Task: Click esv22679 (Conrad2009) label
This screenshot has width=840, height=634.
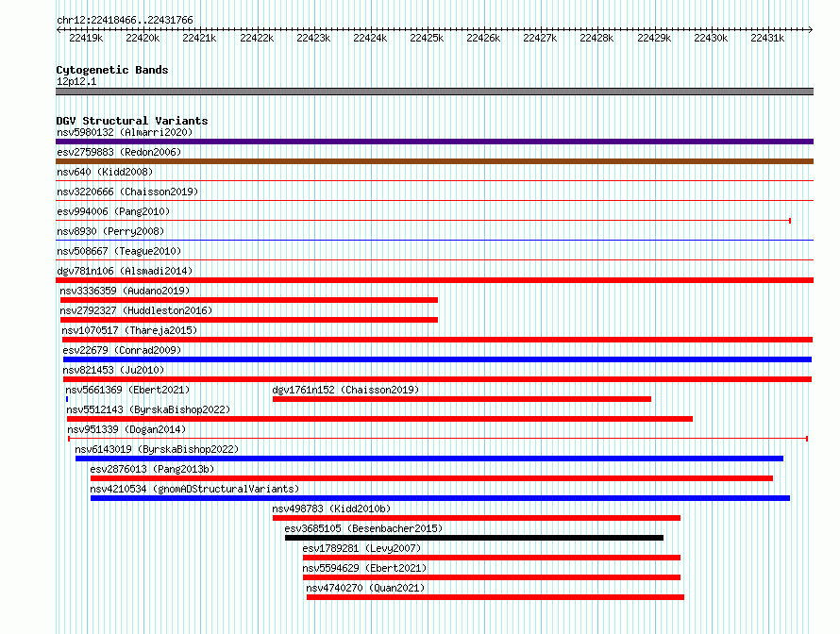Action: point(122,350)
